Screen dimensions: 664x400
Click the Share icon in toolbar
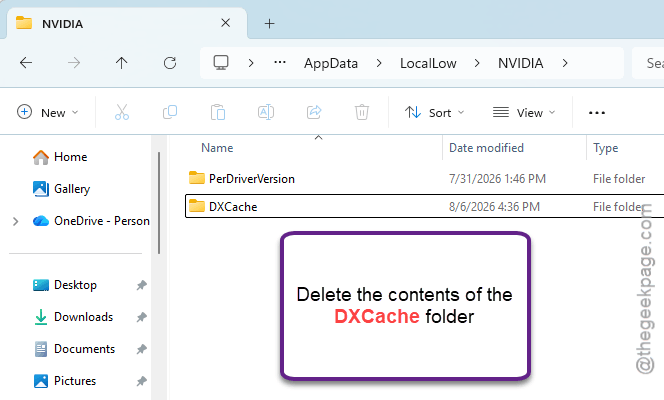click(314, 113)
